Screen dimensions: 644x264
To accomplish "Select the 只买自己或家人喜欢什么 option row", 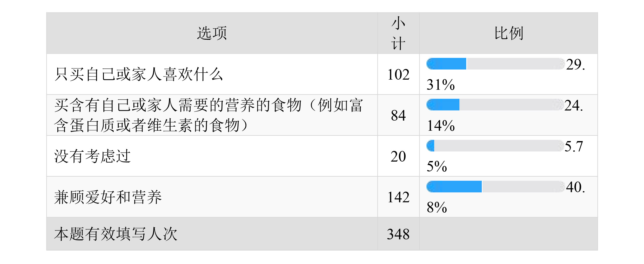I will click(x=139, y=74).
